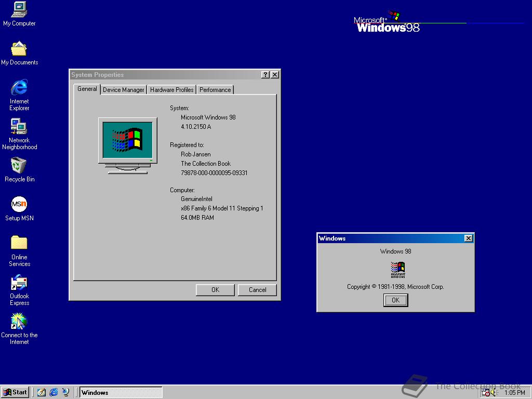Screen dimensions: 532x399
Task: Click the Windows 98 desktop logo
Action: click(387, 22)
